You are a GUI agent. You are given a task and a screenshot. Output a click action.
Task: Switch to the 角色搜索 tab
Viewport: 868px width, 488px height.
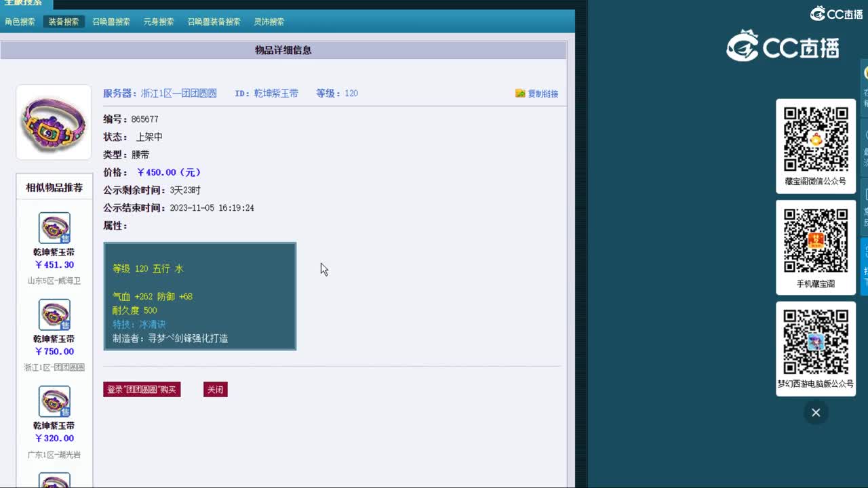click(20, 22)
